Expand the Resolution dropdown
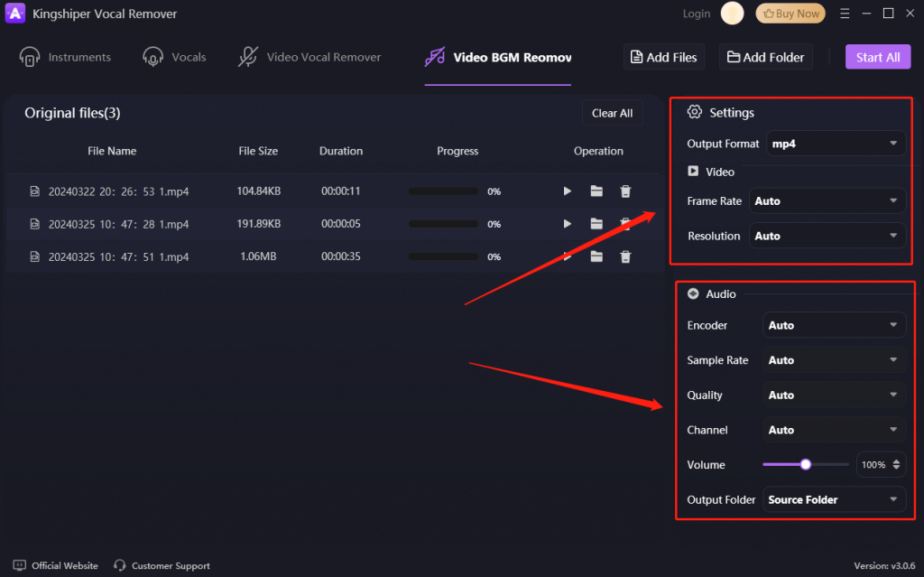 [828, 236]
